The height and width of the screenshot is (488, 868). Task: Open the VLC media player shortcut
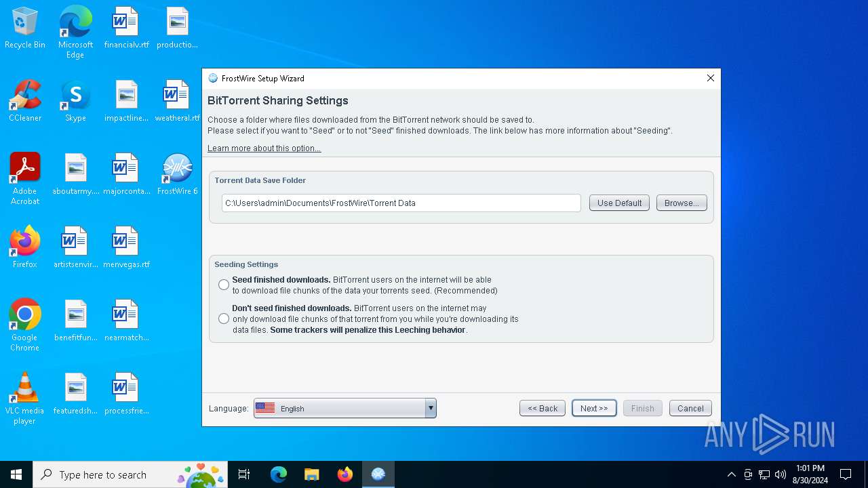tap(25, 399)
